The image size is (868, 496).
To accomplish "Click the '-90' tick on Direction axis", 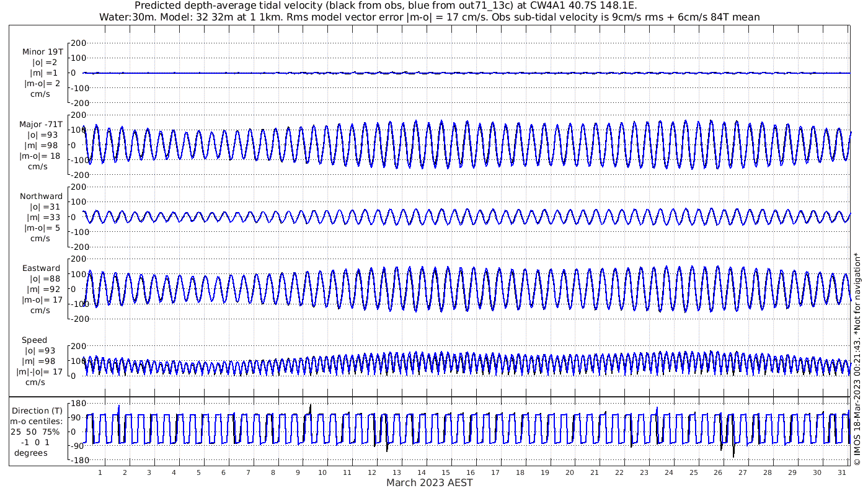I will pos(78,446).
